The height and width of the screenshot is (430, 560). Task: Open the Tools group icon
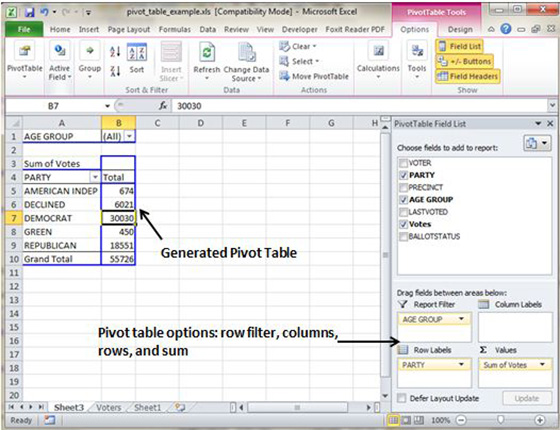[x=417, y=51]
